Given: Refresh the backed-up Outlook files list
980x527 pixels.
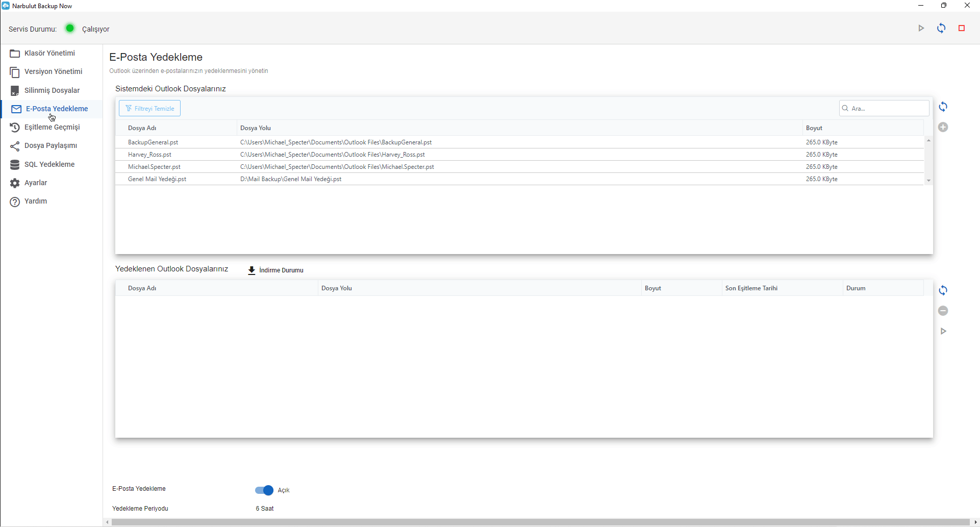Looking at the screenshot, I should coord(943,290).
